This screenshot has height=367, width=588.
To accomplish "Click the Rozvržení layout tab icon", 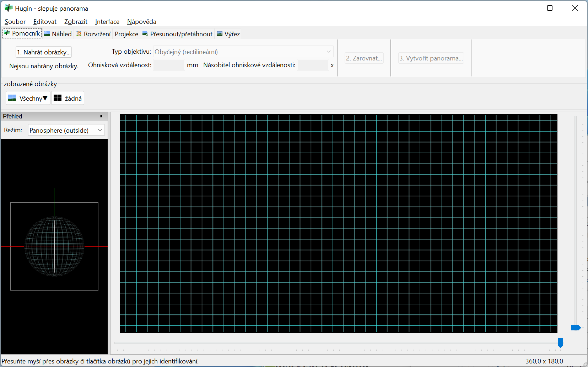I will coord(79,34).
